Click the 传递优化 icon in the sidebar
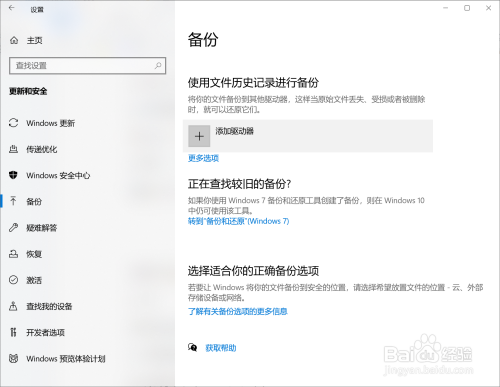This screenshot has width=500, height=387. pos(13,149)
